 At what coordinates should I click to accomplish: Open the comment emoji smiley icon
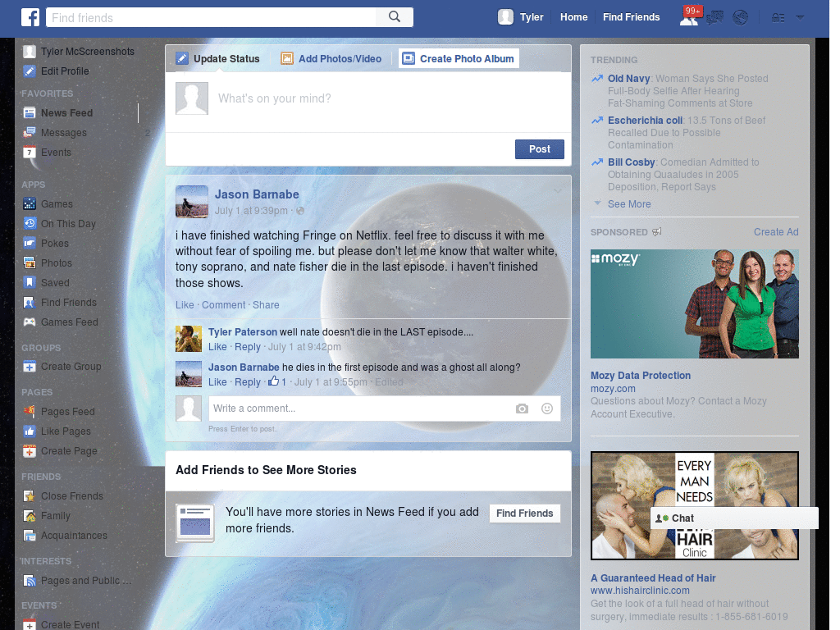[547, 409]
